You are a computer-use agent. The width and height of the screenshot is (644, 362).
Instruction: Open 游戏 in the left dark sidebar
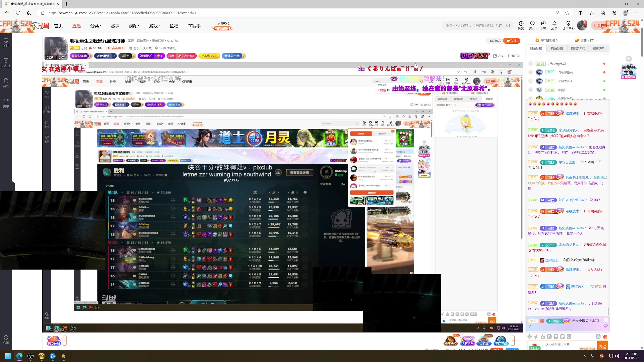tap(6, 83)
